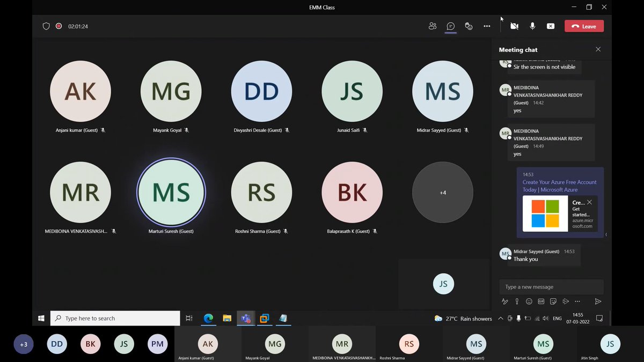Open Task View on taskbar
Screen dimensions: 644x362
189,318
